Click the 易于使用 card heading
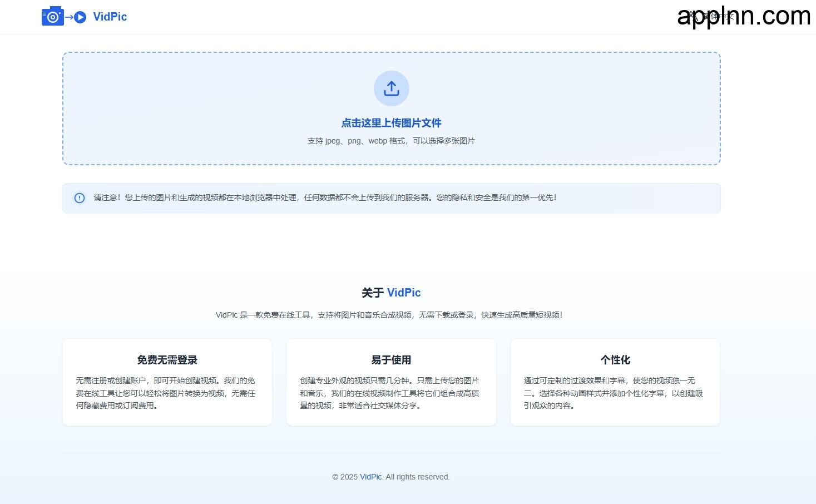The height and width of the screenshot is (504, 816). [x=392, y=360]
